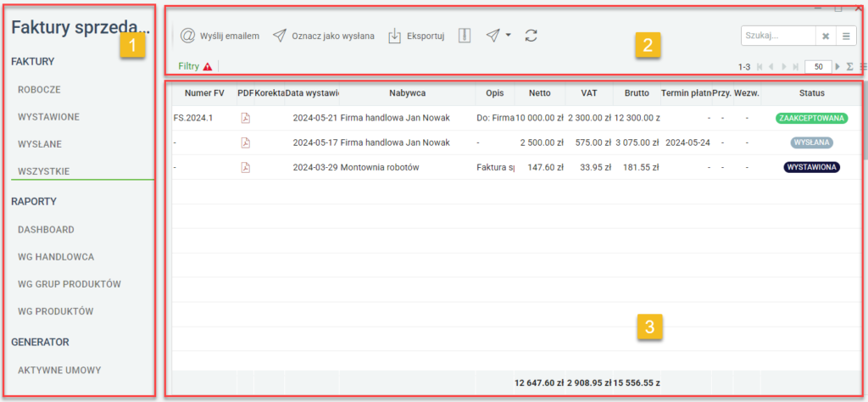
Task: Click the 575.00 zł VAT cell
Action: (x=589, y=142)
